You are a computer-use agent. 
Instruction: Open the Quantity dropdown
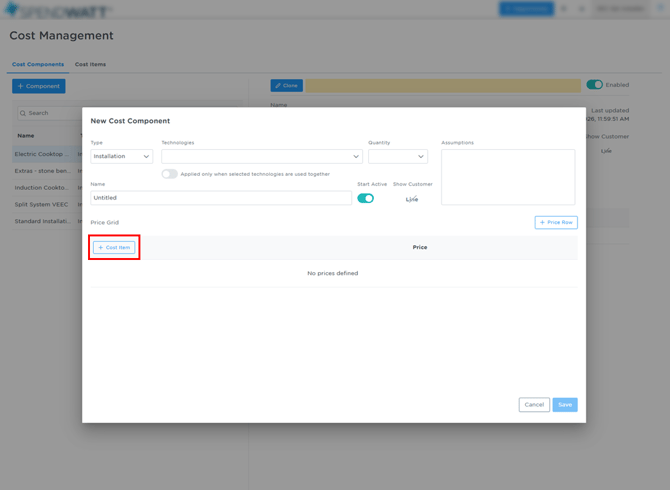[x=397, y=156]
